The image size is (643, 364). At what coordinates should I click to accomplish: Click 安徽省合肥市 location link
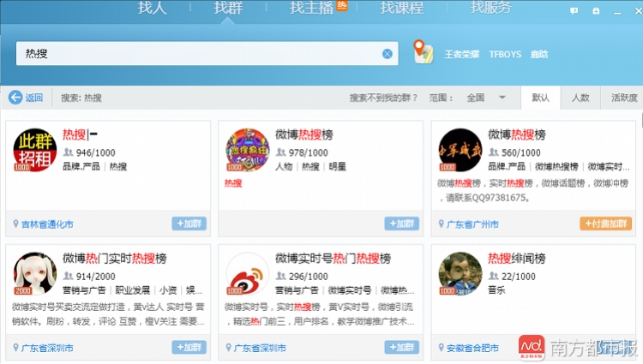(472, 348)
